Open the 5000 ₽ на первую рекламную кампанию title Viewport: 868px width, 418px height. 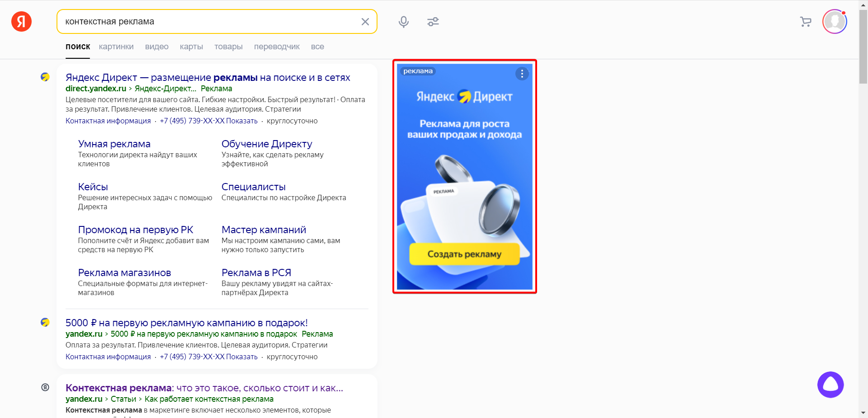tap(187, 323)
